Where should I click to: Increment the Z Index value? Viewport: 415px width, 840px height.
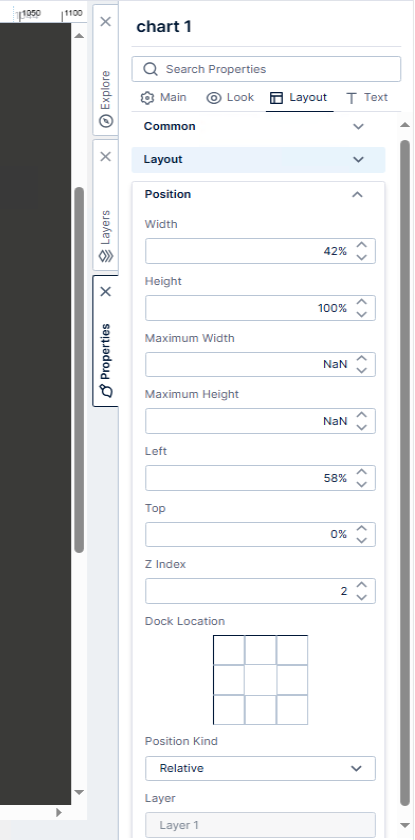361,585
